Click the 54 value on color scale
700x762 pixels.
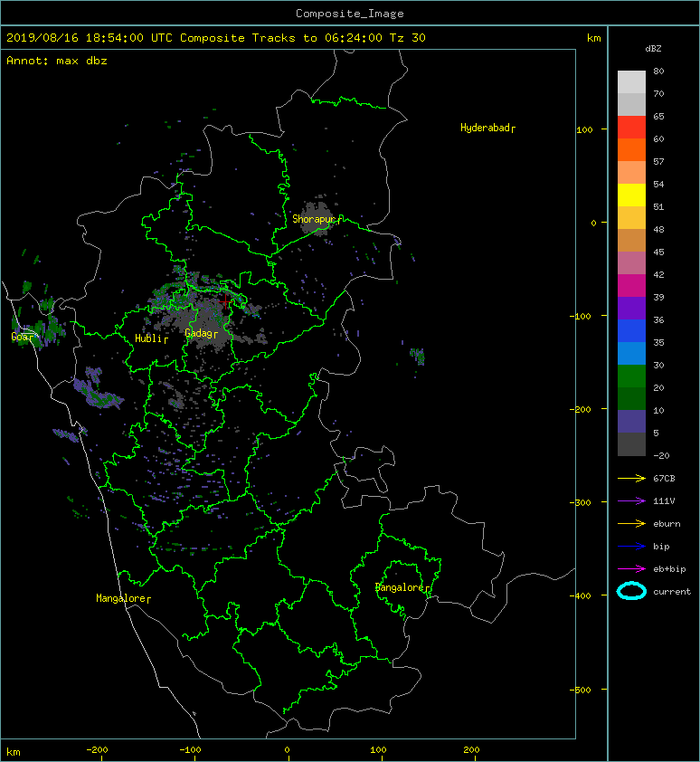(x=658, y=185)
